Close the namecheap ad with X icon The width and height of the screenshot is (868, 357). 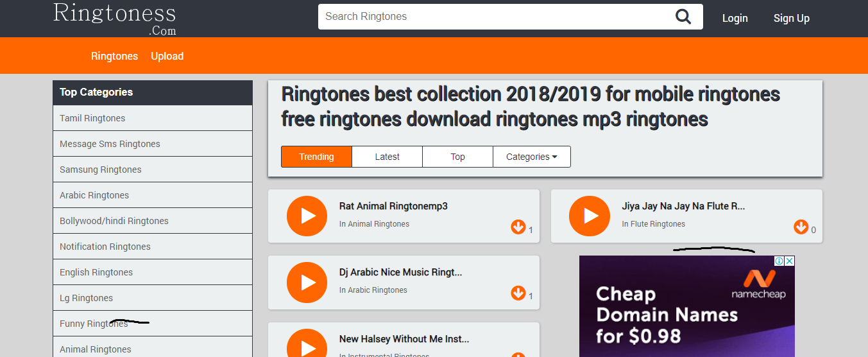(790, 261)
